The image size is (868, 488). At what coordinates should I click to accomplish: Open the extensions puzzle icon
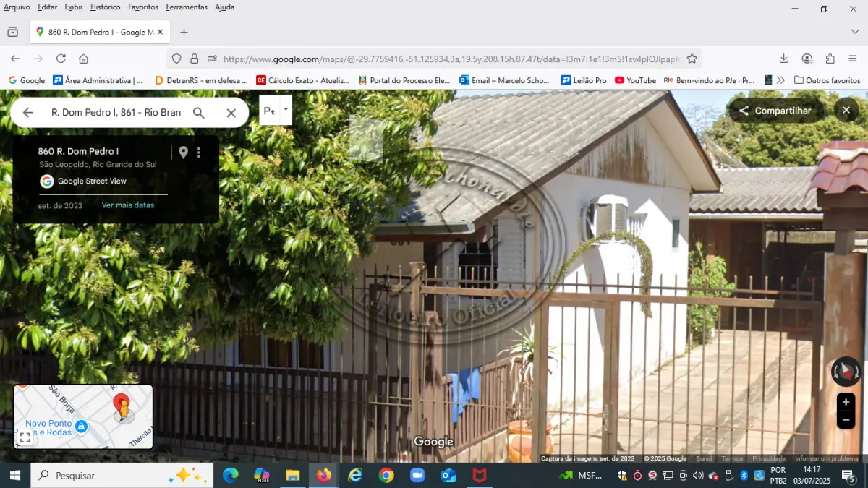[x=830, y=59]
